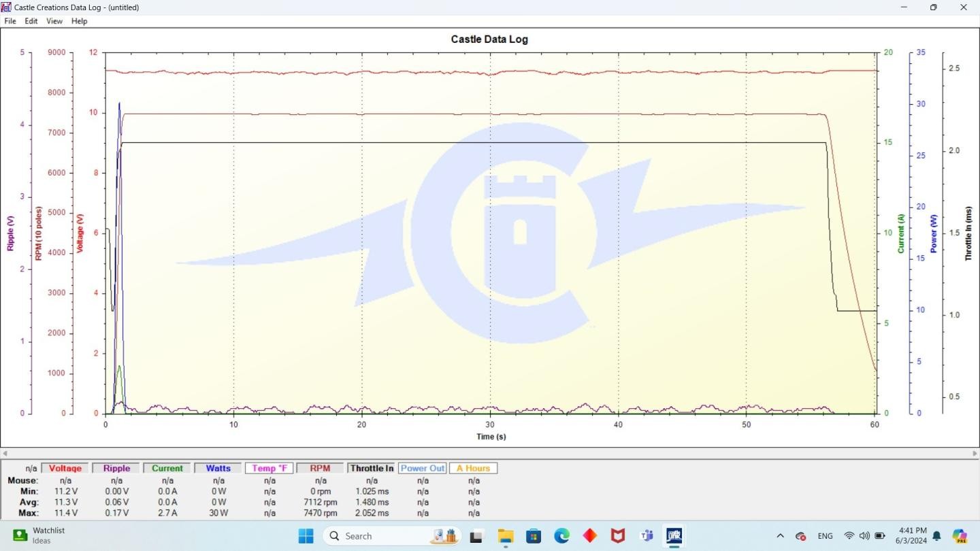Click the OneDrive sync error tray icon
This screenshot has height=551, width=980.
point(801,536)
